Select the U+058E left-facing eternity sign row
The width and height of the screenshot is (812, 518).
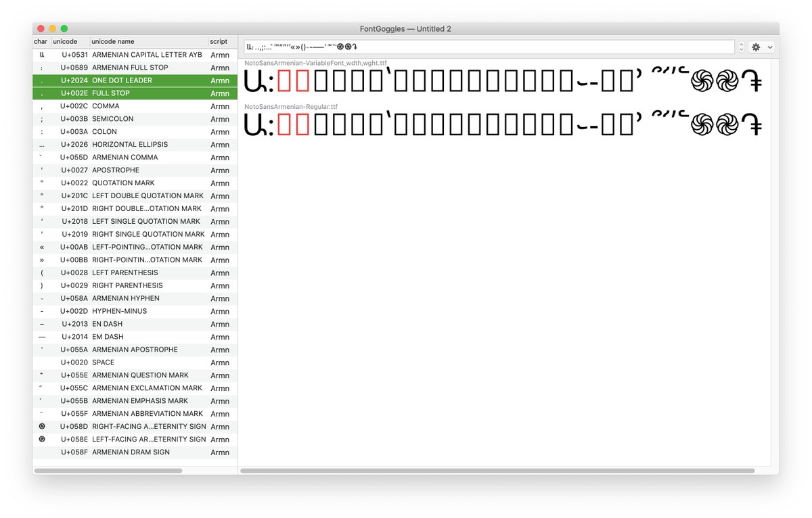tap(135, 440)
